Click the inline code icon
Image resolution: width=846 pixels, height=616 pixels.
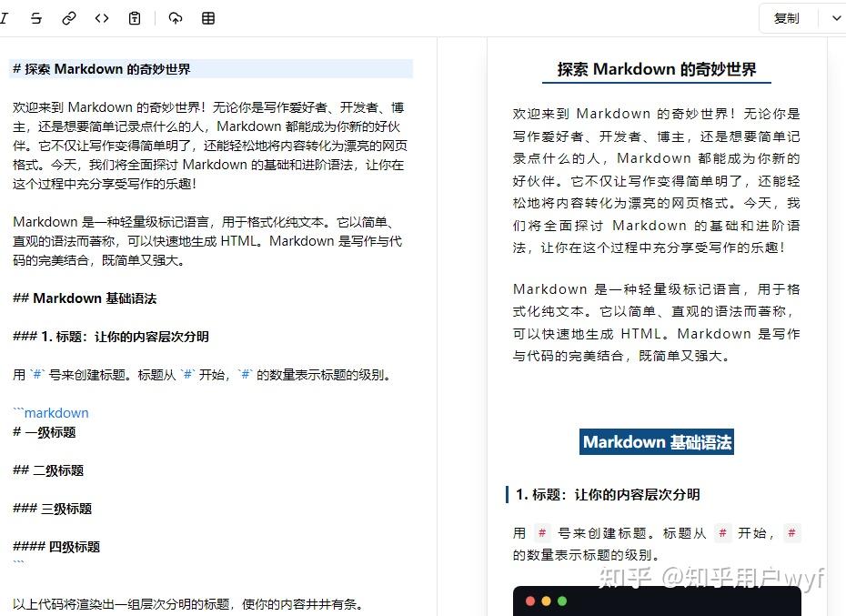tap(101, 17)
